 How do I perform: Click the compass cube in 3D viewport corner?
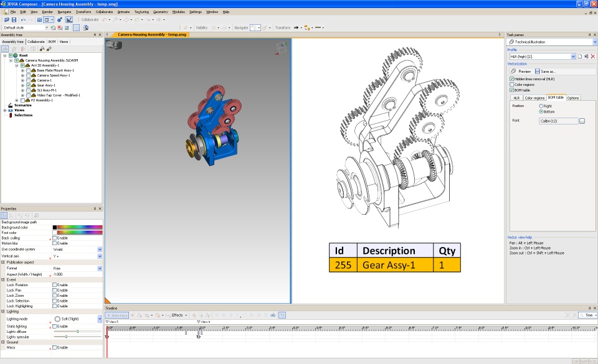282,47
